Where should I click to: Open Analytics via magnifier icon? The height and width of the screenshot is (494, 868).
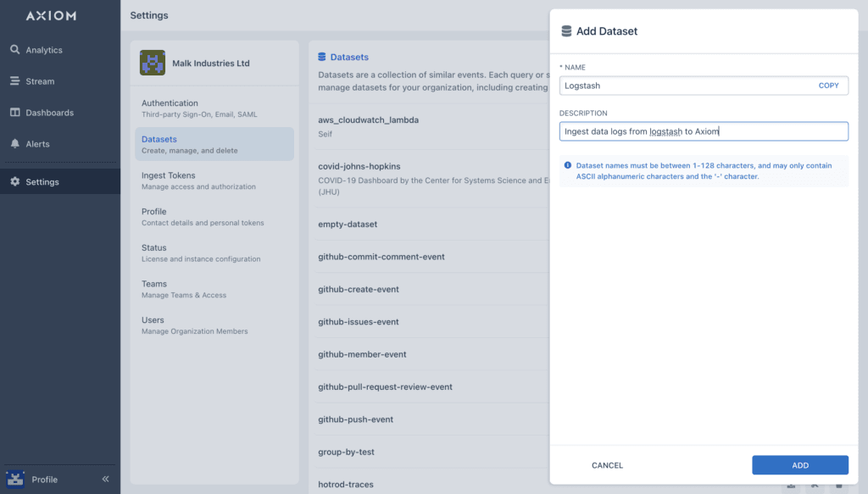click(x=15, y=50)
